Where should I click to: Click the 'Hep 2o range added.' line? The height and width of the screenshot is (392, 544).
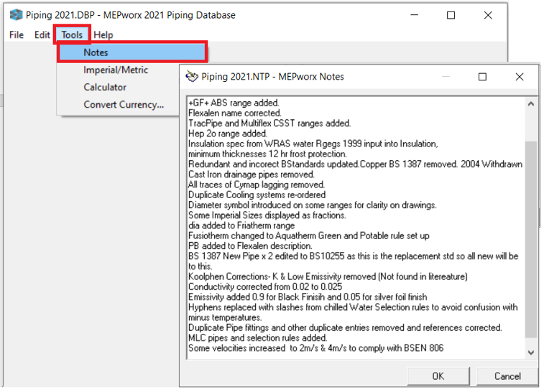click(228, 134)
